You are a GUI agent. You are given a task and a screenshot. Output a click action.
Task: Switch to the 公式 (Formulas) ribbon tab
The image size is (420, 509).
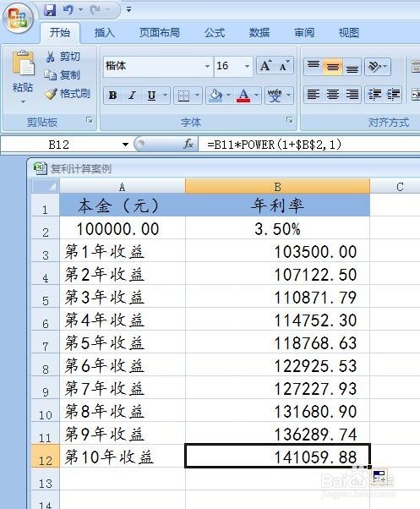click(215, 32)
